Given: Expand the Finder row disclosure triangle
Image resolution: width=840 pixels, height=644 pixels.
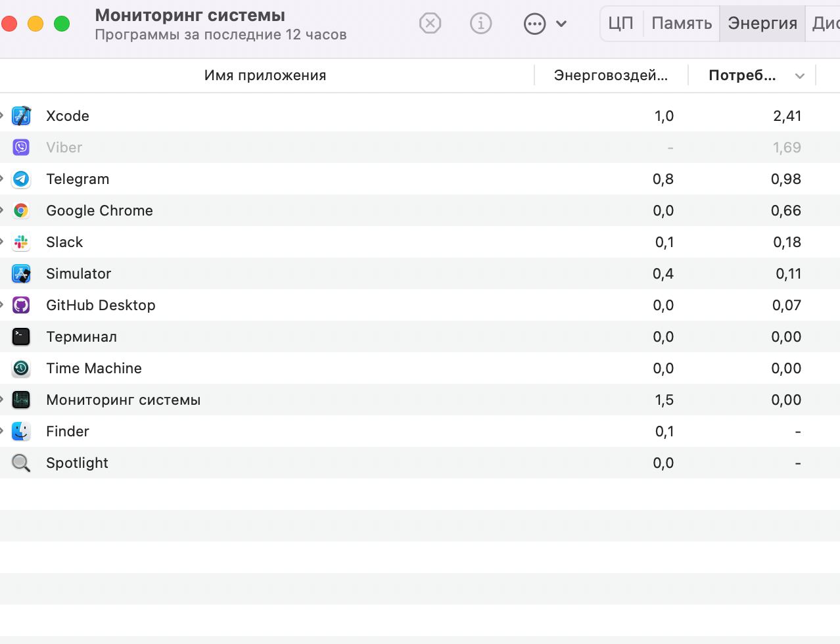Looking at the screenshot, I should point(2,431).
